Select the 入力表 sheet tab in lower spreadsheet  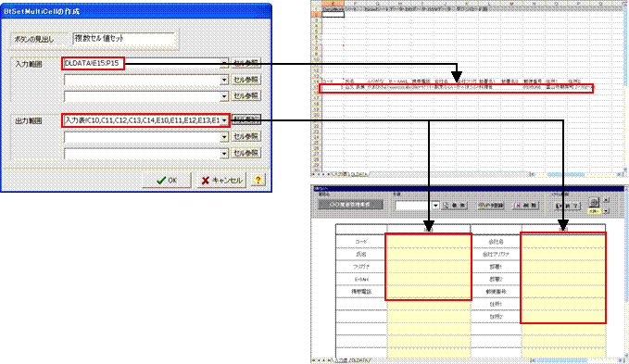pyautogui.click(x=341, y=360)
